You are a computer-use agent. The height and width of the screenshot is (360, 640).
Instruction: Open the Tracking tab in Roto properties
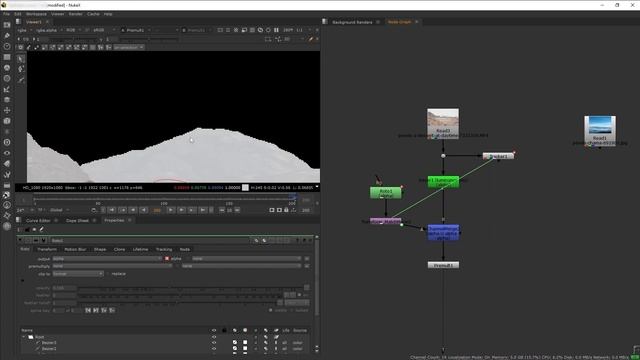click(x=164, y=249)
